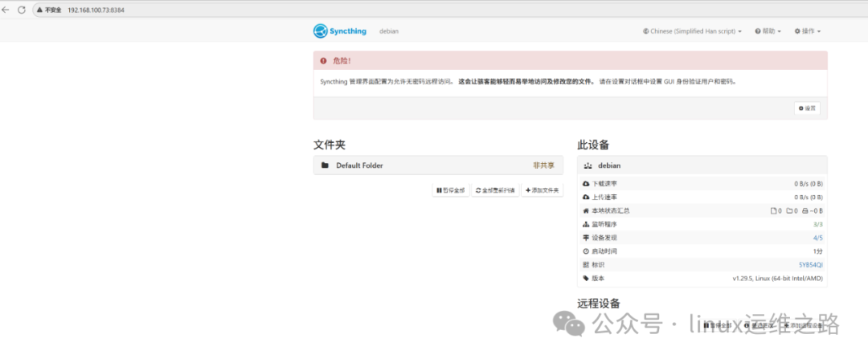This screenshot has height=359, width=868.
Task: Click the 设置 button in the danger alert
Action: tap(807, 108)
